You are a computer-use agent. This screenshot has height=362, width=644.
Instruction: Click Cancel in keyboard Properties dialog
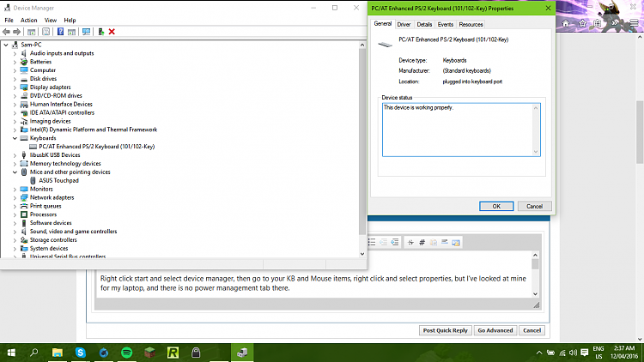pyautogui.click(x=534, y=206)
